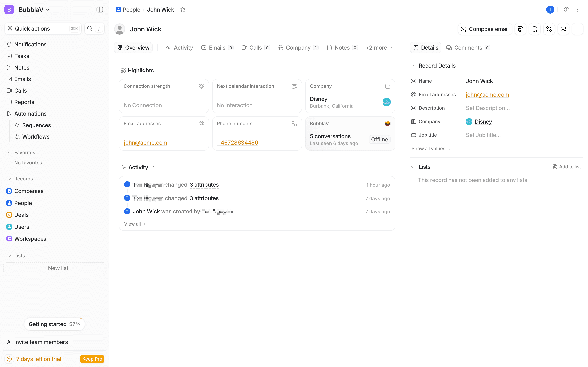Viewport: 588px width, 367px height.
Task: Click the sidebar search magnifier icon
Action: pos(90,29)
